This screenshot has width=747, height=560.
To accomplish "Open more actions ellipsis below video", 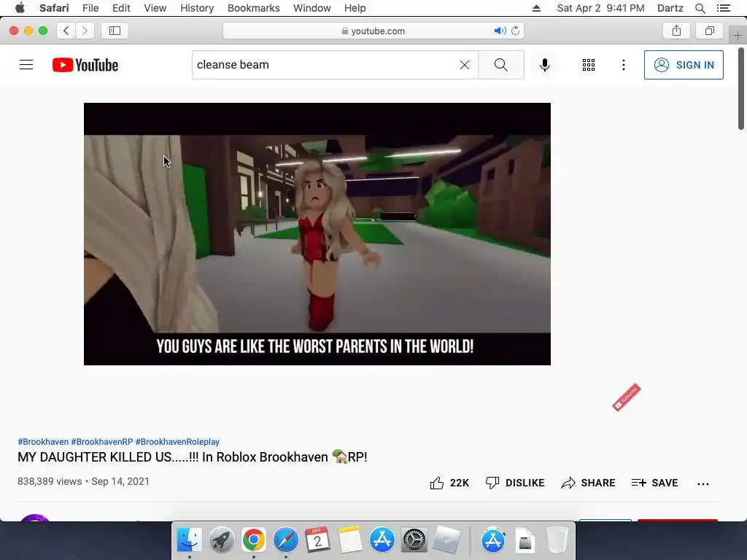I will [x=703, y=484].
